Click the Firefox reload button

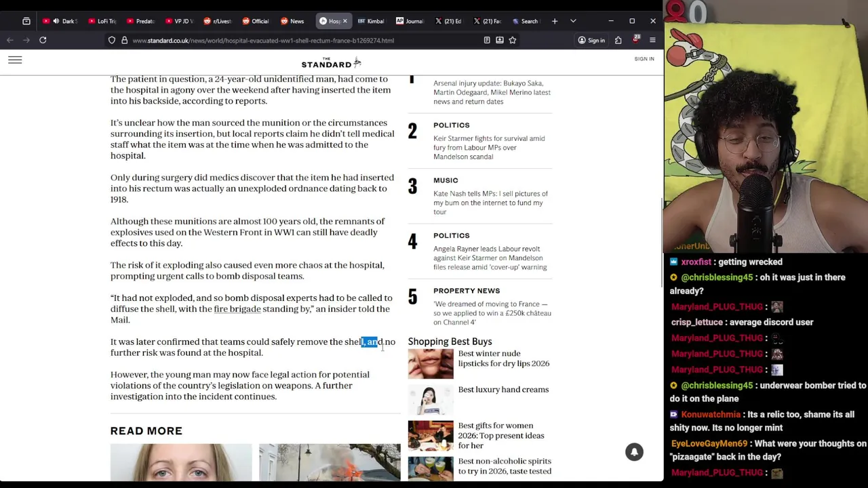43,40
